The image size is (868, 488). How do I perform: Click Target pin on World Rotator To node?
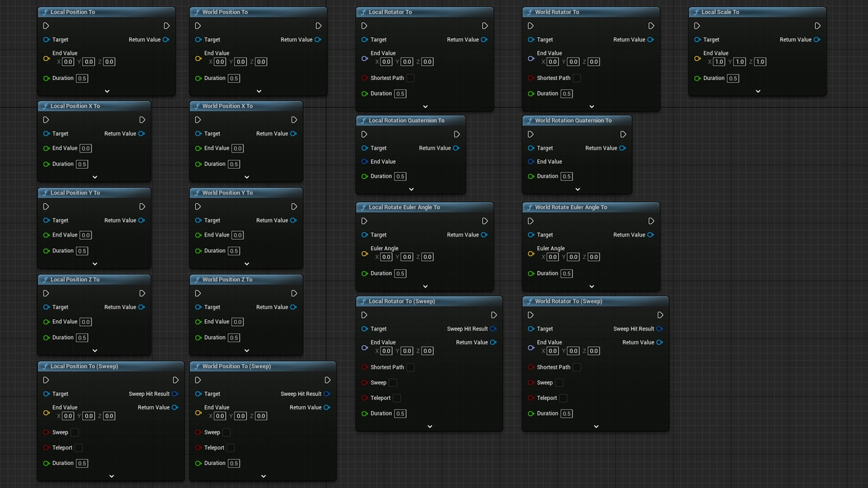(x=531, y=39)
